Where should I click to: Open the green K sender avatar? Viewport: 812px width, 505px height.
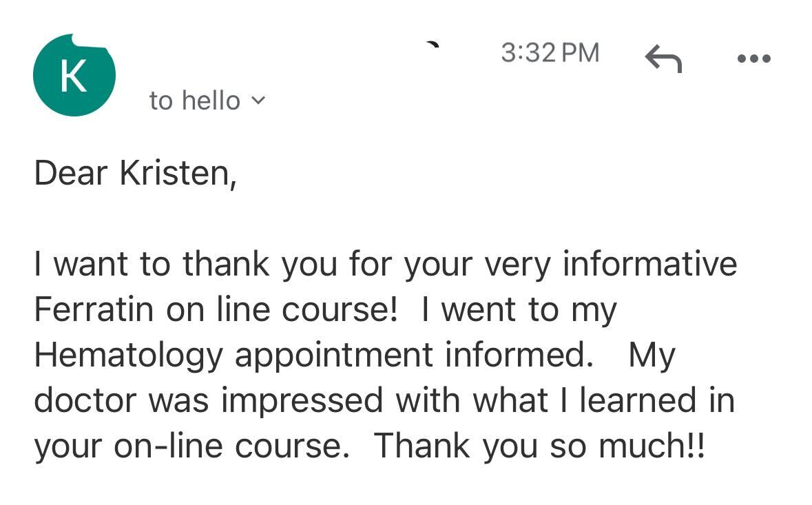pyautogui.click(x=74, y=75)
